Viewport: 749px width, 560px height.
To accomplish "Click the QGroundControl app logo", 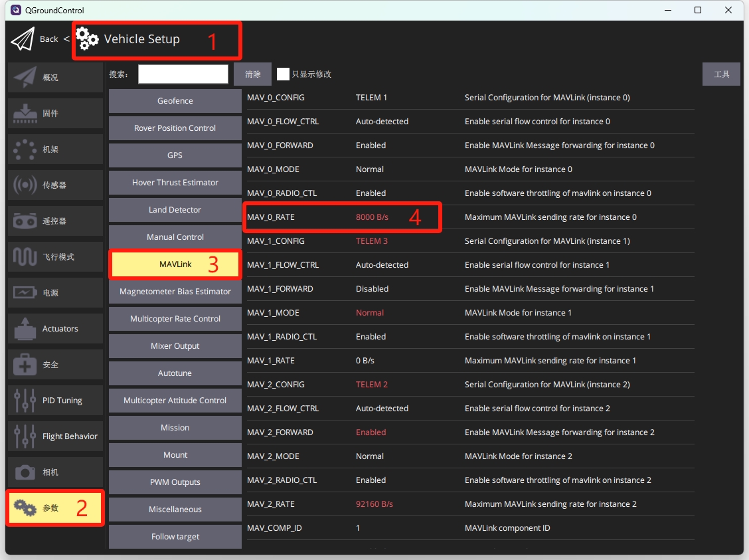I will (x=16, y=10).
